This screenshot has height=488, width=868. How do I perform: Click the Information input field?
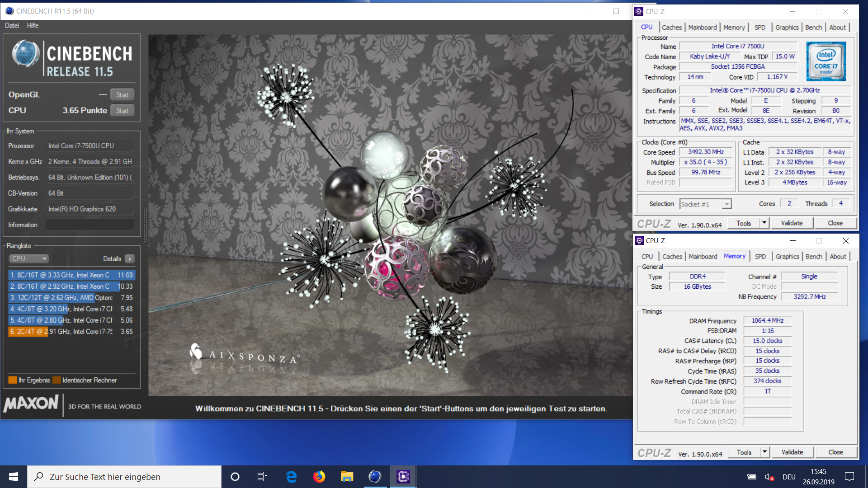click(90, 225)
